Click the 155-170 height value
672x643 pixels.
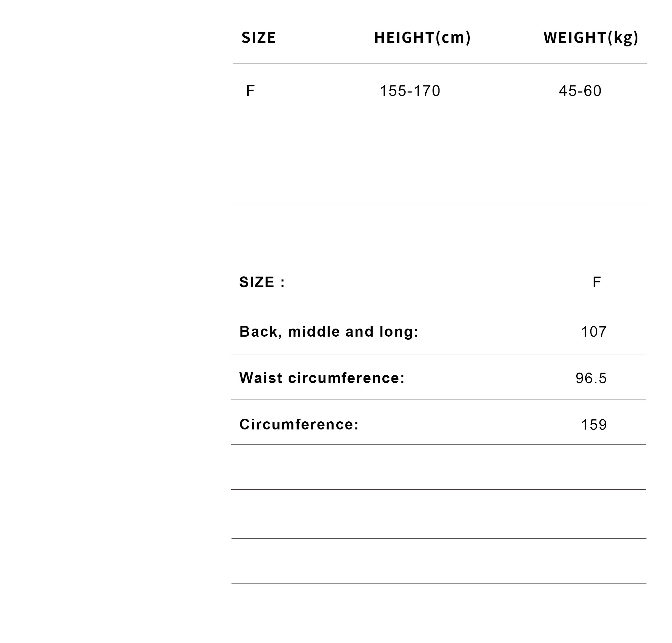coord(410,91)
